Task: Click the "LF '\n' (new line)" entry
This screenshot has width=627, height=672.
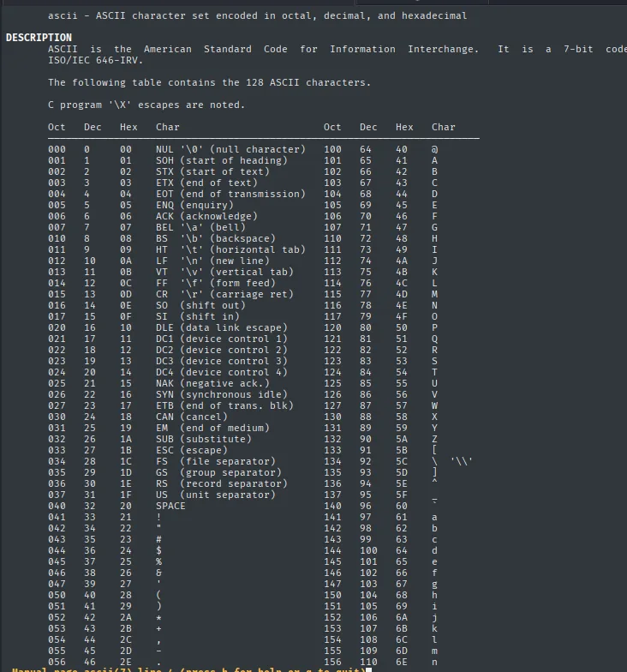Action: coord(212,261)
